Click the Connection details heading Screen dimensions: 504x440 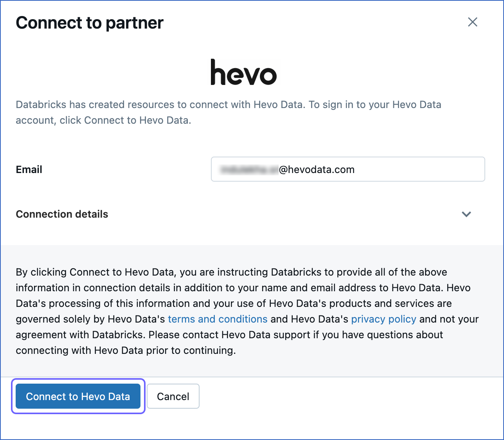[61, 214]
